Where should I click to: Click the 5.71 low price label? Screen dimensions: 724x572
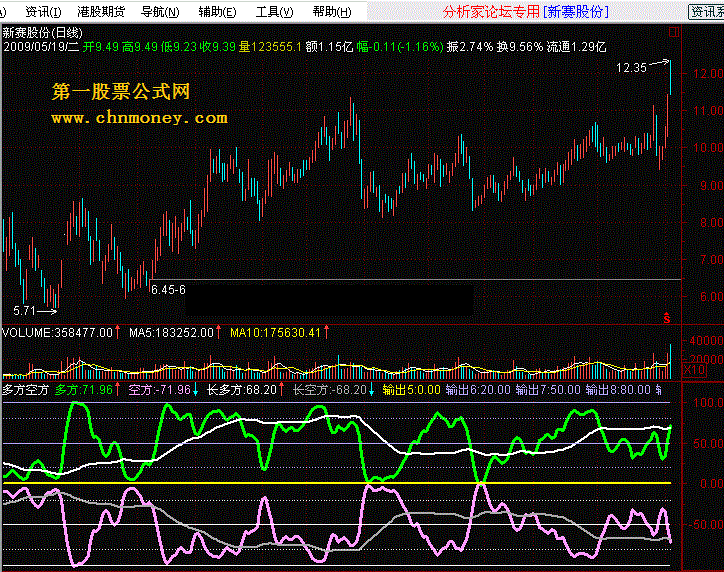click(x=24, y=311)
